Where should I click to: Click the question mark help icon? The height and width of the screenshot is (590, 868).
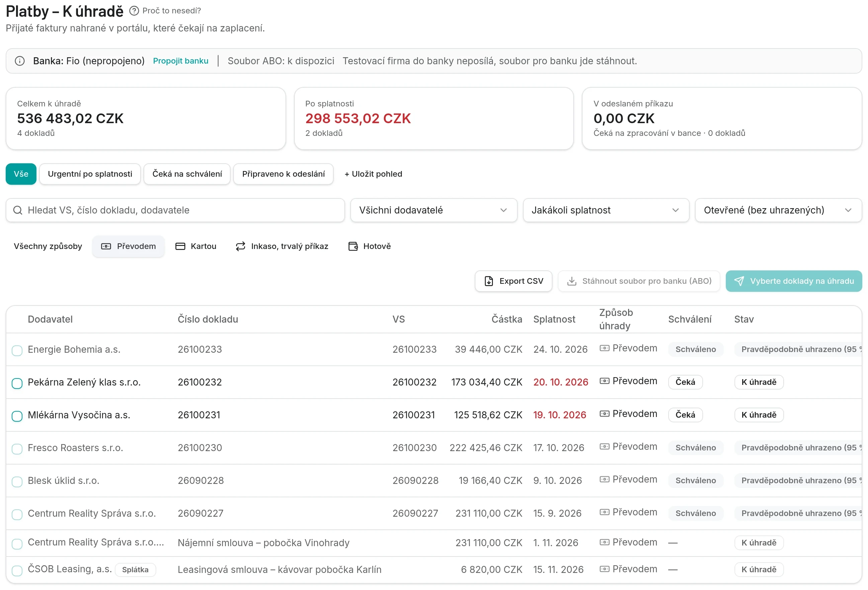point(134,11)
